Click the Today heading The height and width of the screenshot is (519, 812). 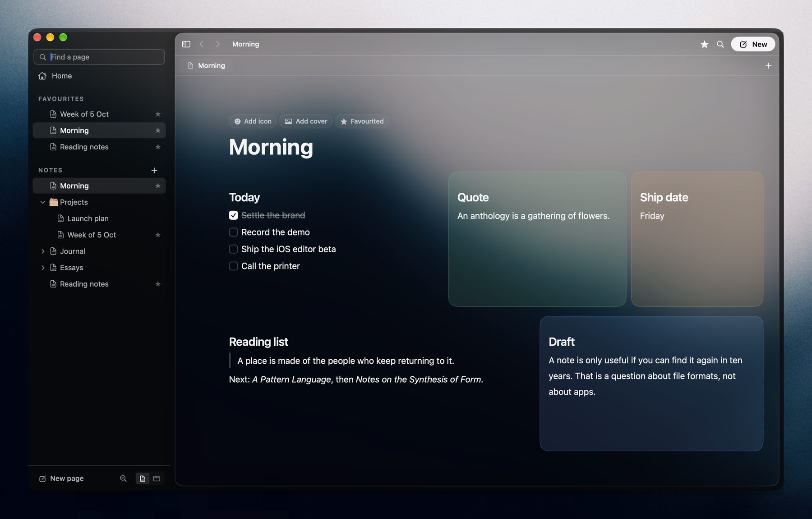point(245,198)
